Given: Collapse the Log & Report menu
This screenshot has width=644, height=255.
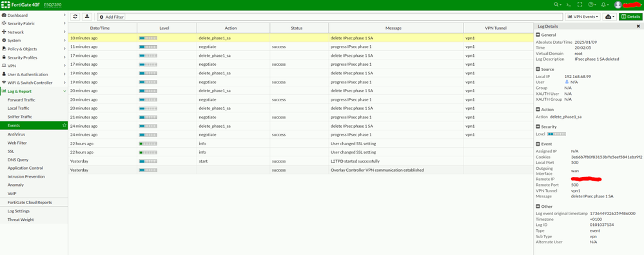Looking at the screenshot, I should click(34, 91).
